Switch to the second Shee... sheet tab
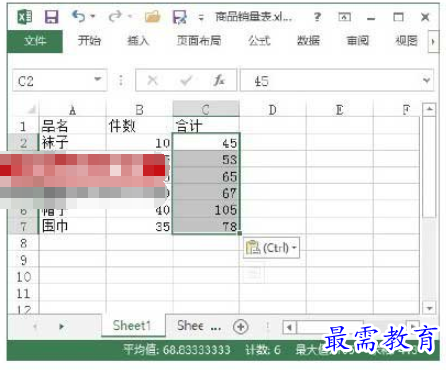Screen dimensions: 446x370 coord(198,325)
